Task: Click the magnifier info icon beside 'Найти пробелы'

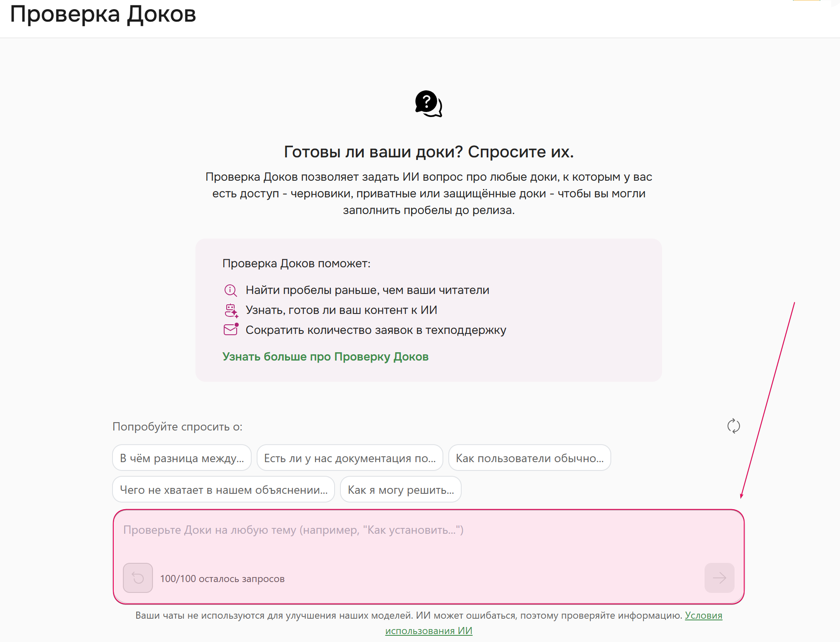Action: click(230, 290)
